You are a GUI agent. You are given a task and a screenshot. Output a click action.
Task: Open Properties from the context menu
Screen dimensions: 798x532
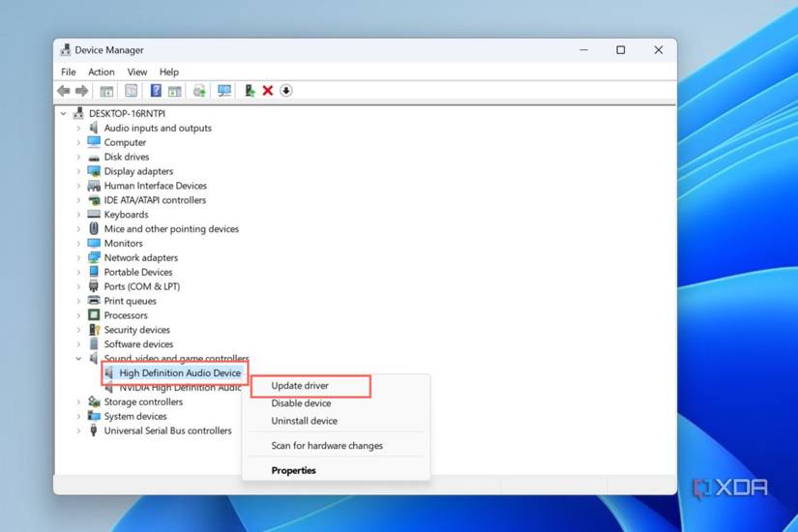tap(293, 470)
